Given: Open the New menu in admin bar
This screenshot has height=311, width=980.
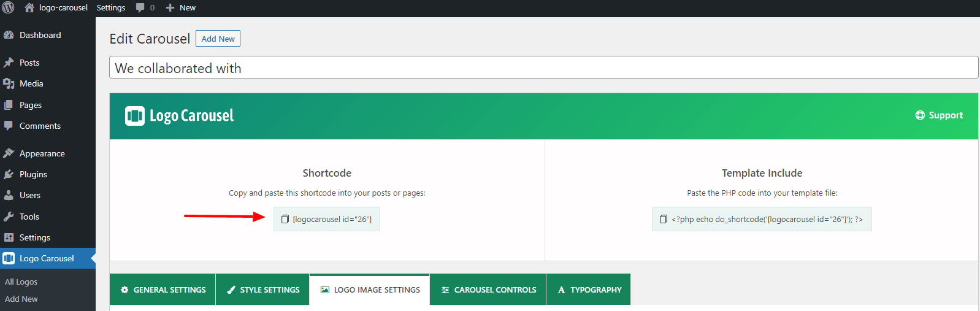Looking at the screenshot, I should coord(181,7).
